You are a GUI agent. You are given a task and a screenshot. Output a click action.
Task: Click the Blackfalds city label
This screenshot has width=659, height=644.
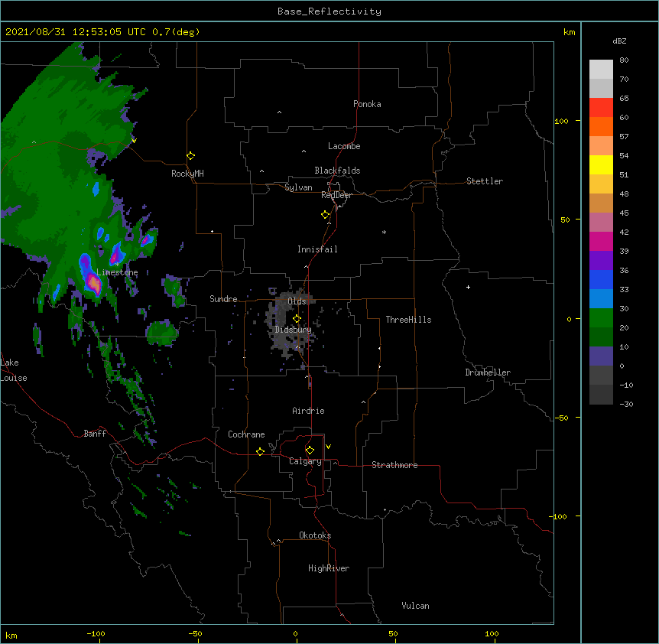(x=337, y=171)
